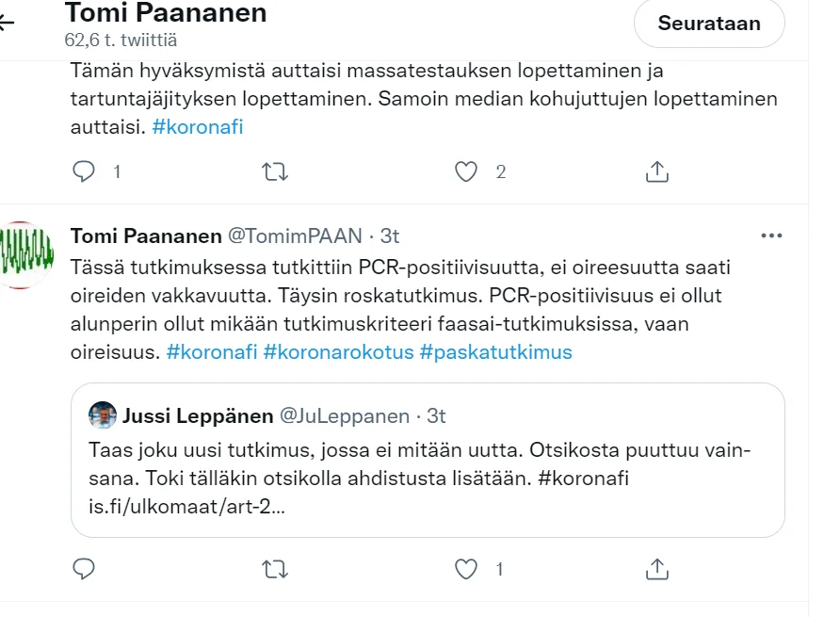Toggle the Seurataan following button
The width and height of the screenshot is (840, 617).
coord(709,24)
